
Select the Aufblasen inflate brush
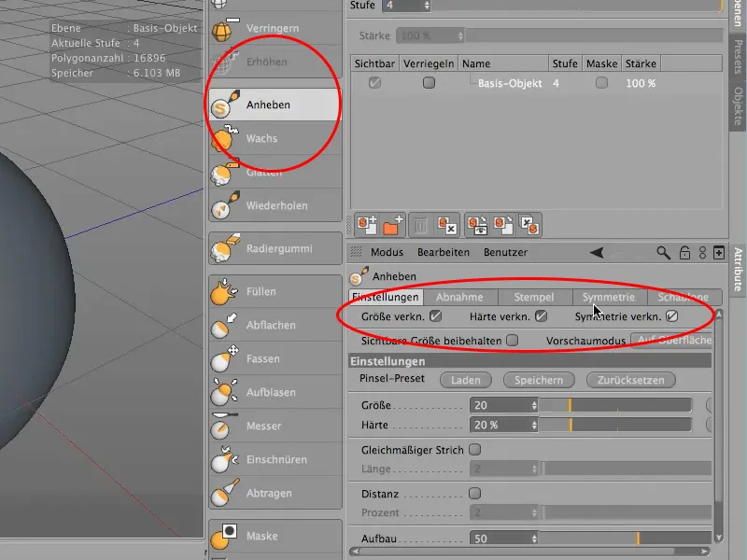[275, 392]
